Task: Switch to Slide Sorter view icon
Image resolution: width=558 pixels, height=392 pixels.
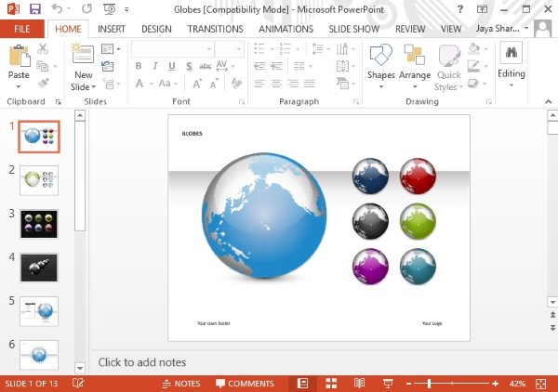Action: 331,383
